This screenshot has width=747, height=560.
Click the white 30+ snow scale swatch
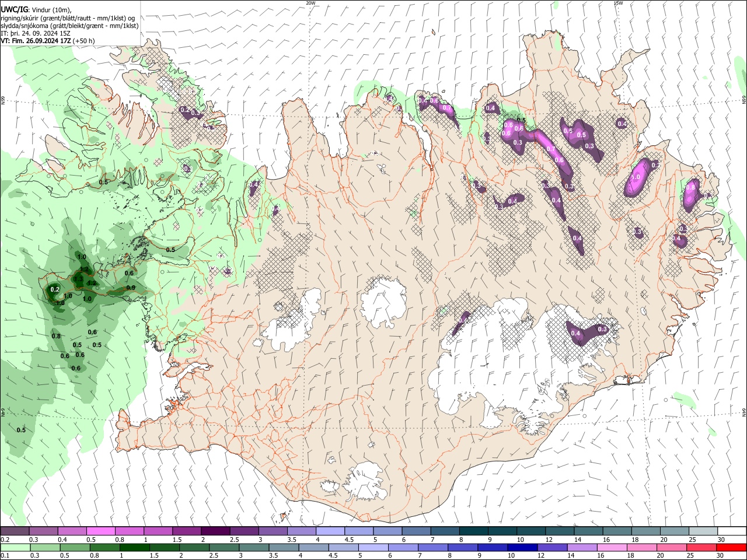(x=731, y=531)
